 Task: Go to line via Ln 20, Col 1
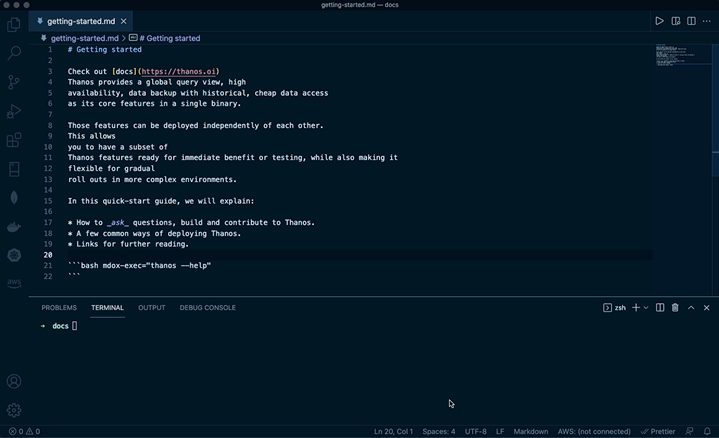[x=393, y=431]
